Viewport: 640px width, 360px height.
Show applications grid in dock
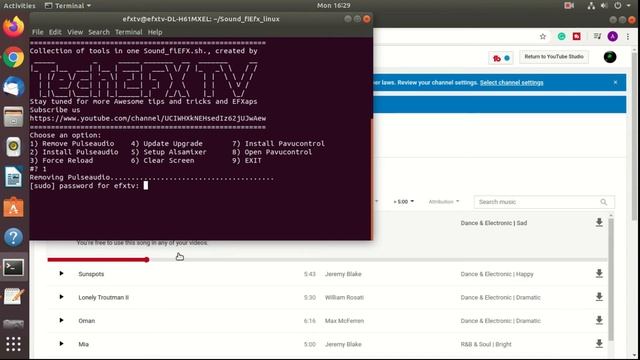pyautogui.click(x=13, y=344)
